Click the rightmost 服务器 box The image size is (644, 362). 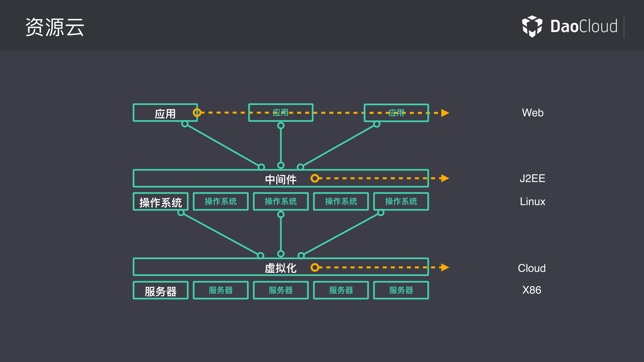pos(400,290)
